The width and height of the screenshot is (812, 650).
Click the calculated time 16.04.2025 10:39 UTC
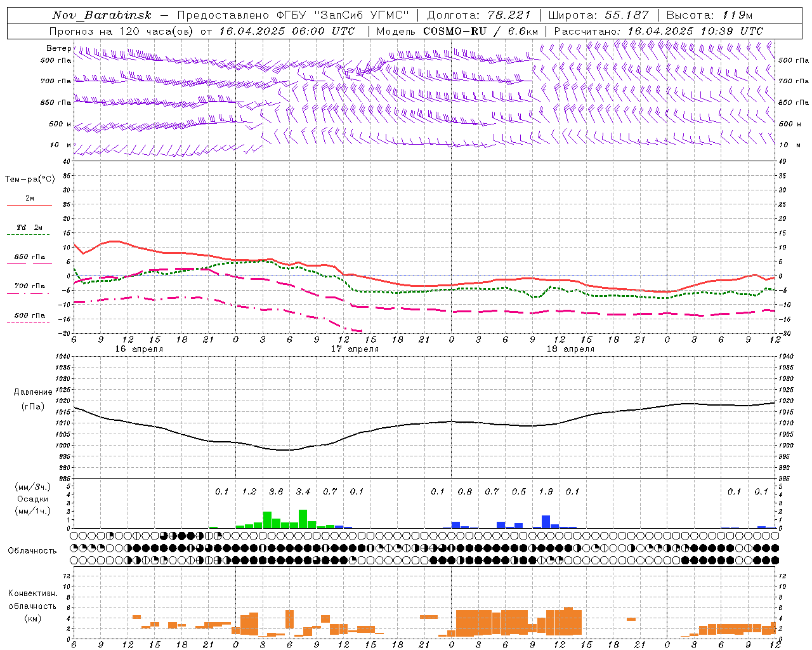pyautogui.click(x=695, y=31)
